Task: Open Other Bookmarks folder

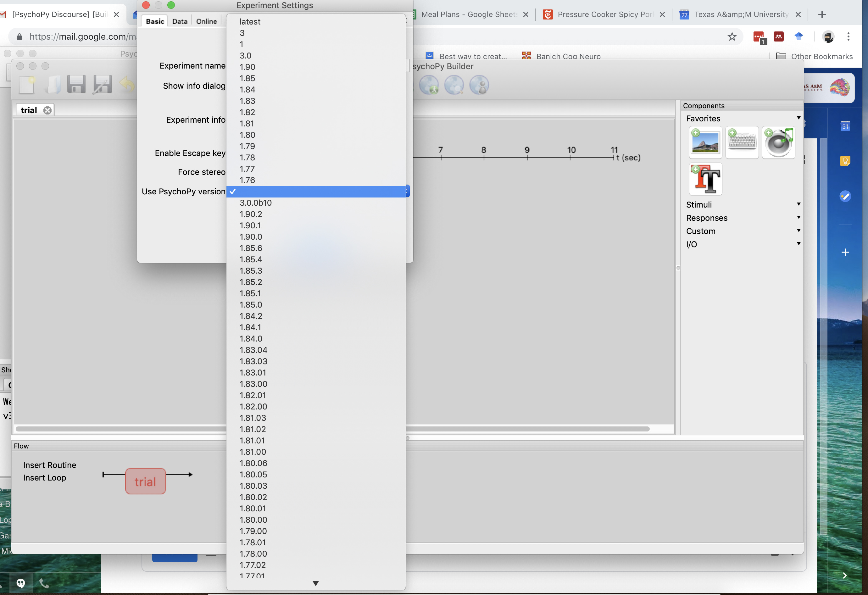Action: pos(814,56)
